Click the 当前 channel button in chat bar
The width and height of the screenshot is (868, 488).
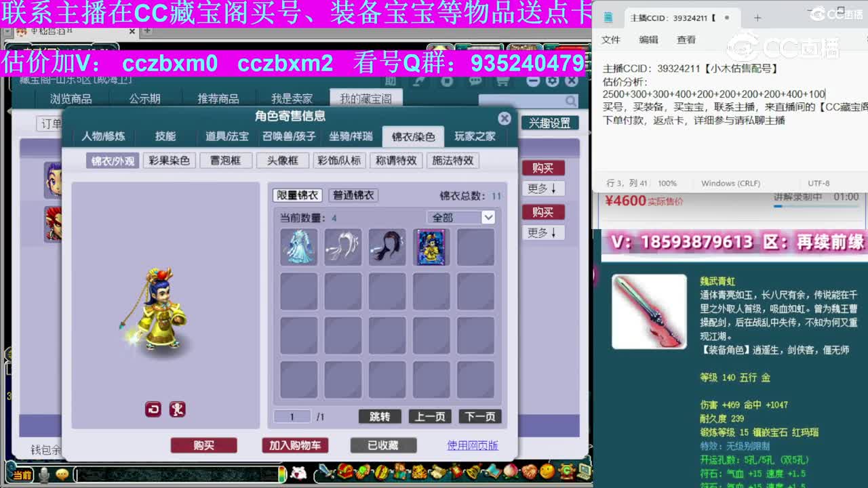(22, 475)
